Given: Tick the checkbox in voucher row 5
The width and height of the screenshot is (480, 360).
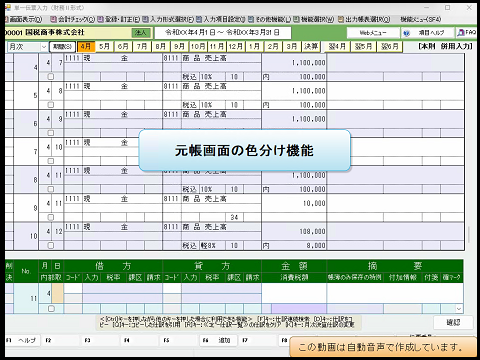Looking at the screenshot, I should point(51,105).
